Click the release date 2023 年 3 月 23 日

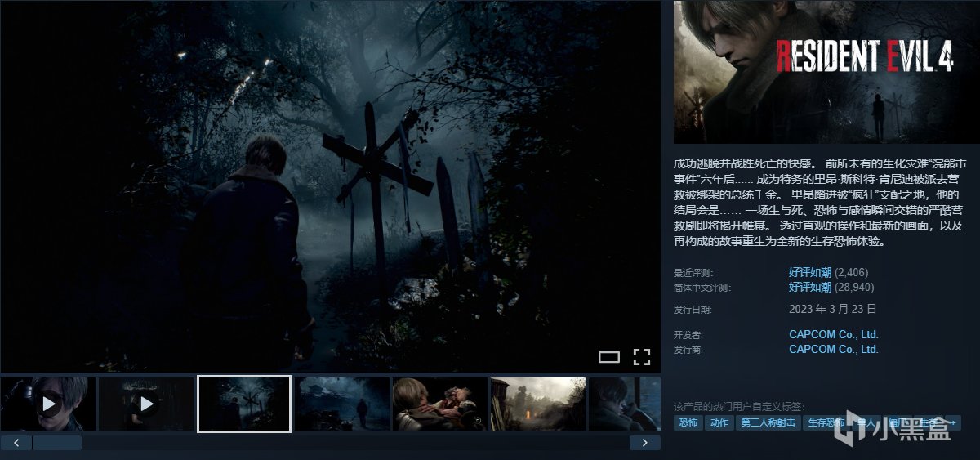pyautogui.click(x=833, y=309)
